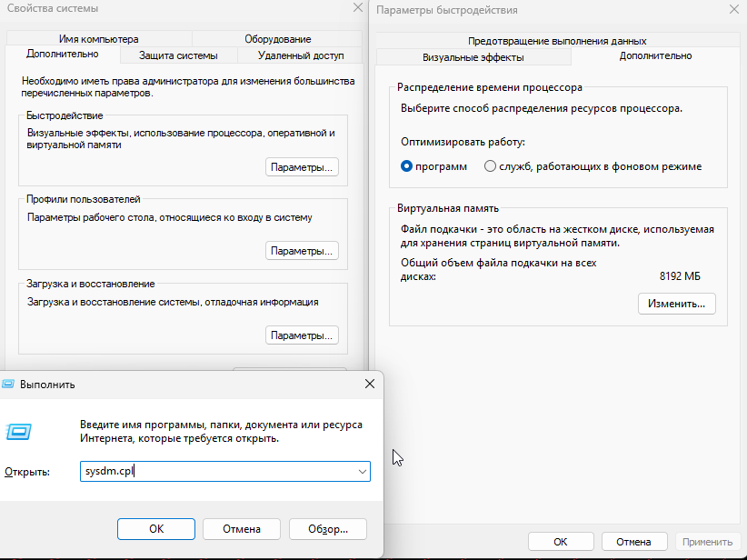Click the Распределение времени процессора label
The image size is (747, 560).
click(x=490, y=87)
